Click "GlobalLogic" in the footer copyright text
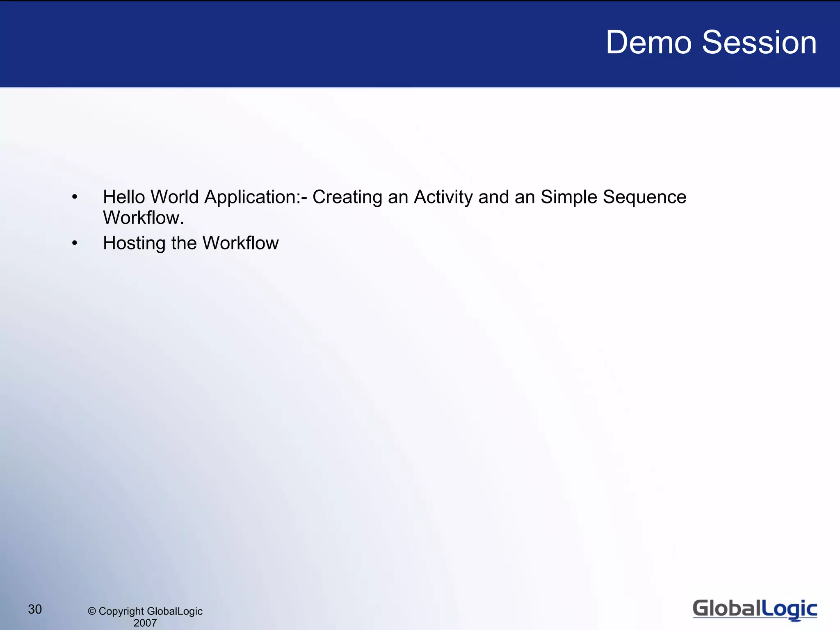The image size is (840, 630). 174,612
